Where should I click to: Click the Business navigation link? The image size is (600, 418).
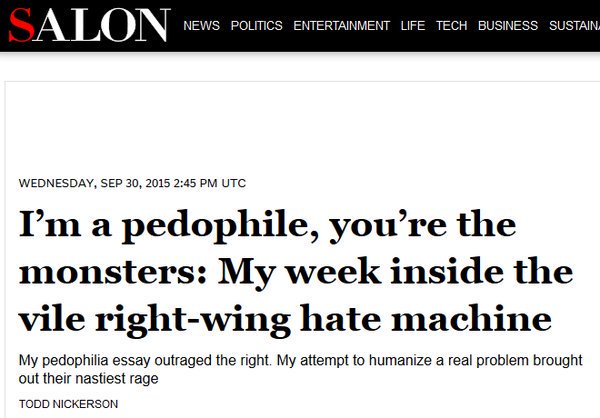(507, 25)
